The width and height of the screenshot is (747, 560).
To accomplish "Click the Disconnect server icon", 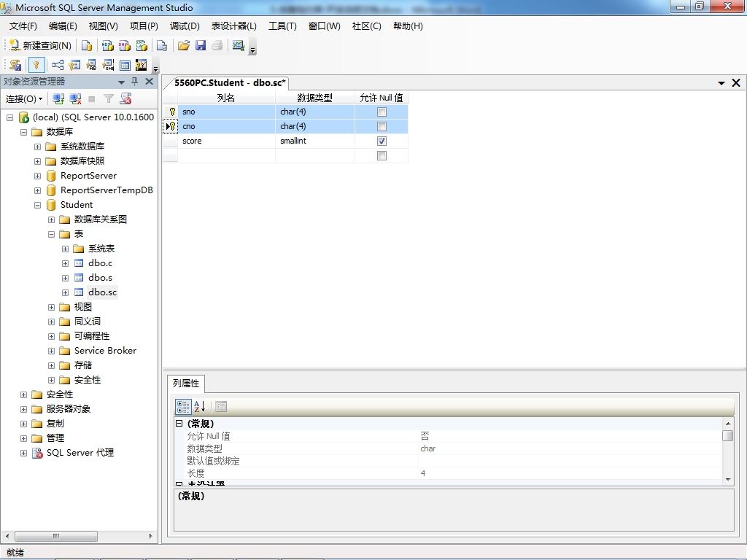I will tap(75, 98).
